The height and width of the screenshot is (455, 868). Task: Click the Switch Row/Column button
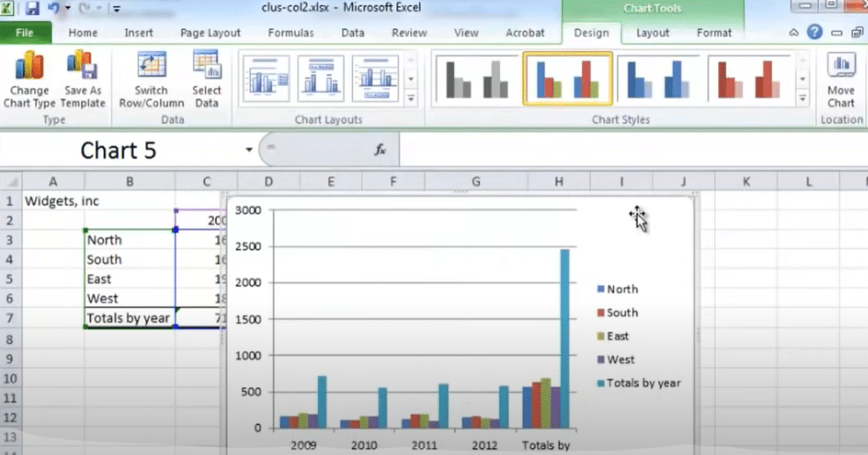coord(151,79)
